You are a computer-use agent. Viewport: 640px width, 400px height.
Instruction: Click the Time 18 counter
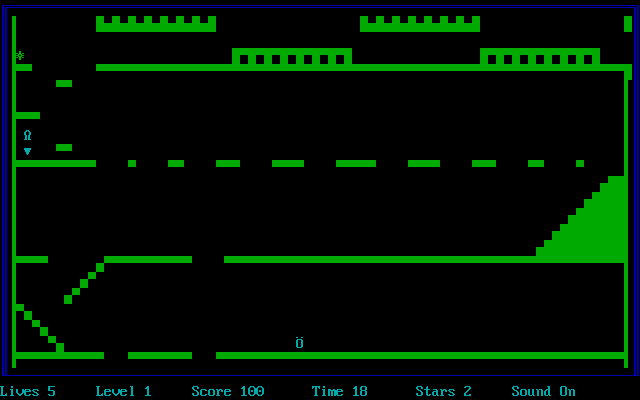coord(340,391)
